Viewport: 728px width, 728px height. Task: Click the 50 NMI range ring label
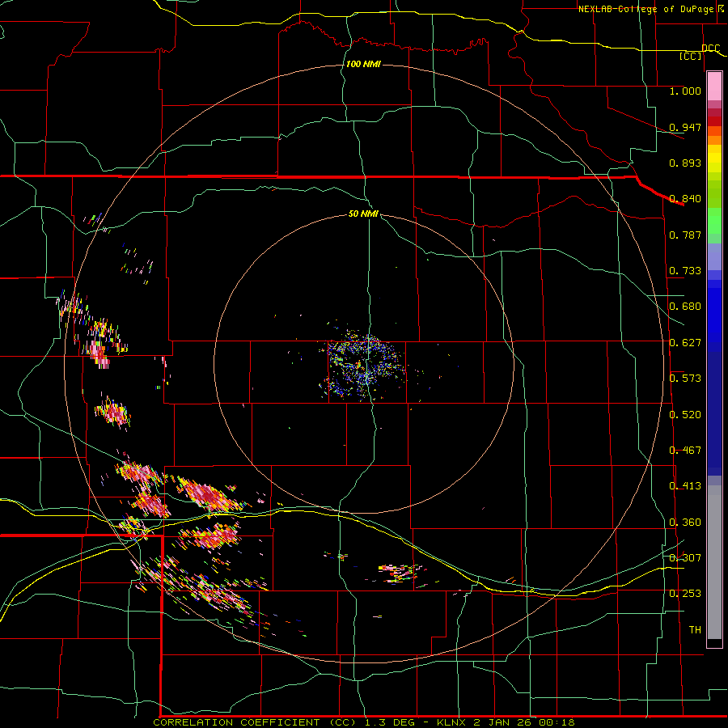click(363, 214)
